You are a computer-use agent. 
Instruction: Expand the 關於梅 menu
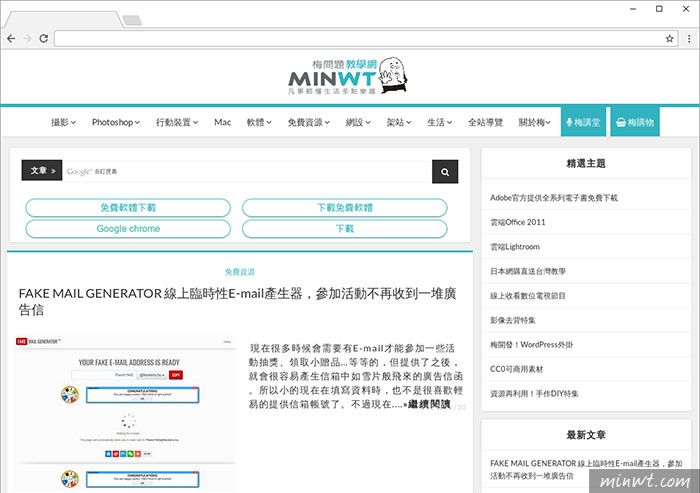click(534, 122)
